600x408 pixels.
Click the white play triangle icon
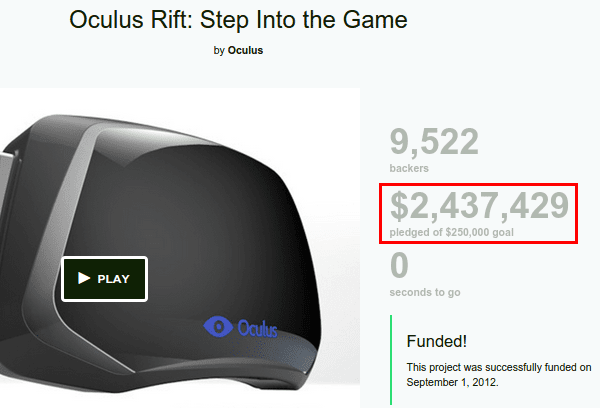[84, 278]
